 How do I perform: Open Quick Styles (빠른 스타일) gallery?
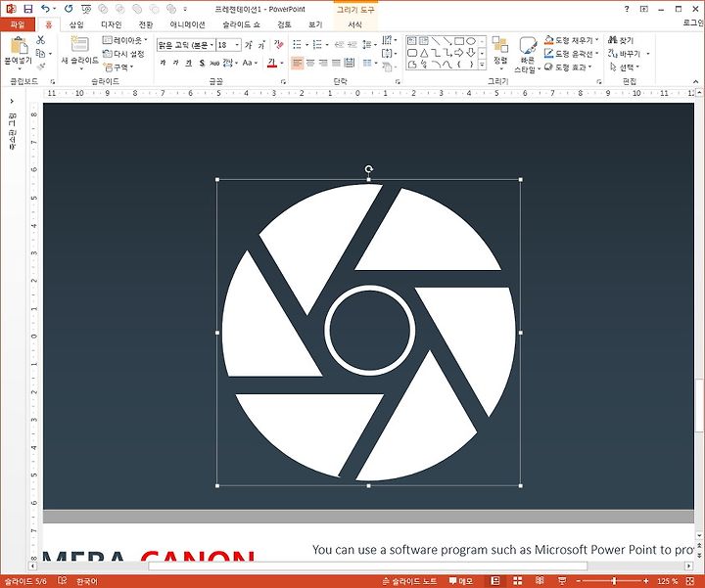(528, 55)
